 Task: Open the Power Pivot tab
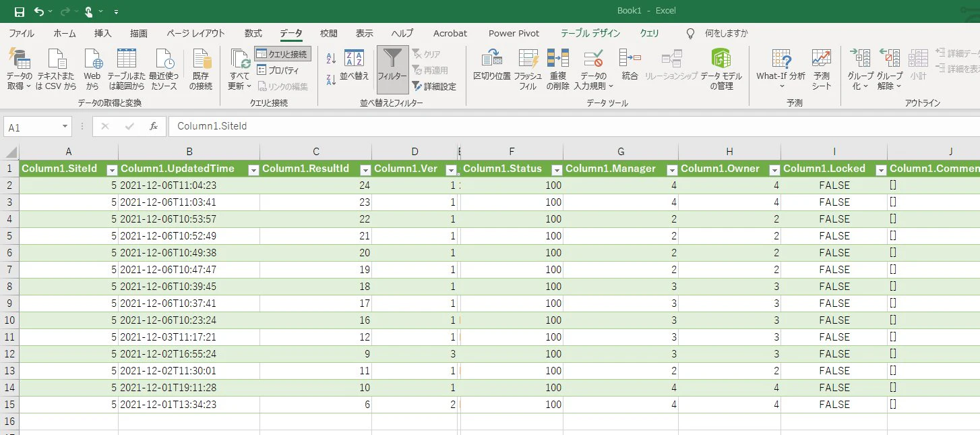(x=514, y=33)
